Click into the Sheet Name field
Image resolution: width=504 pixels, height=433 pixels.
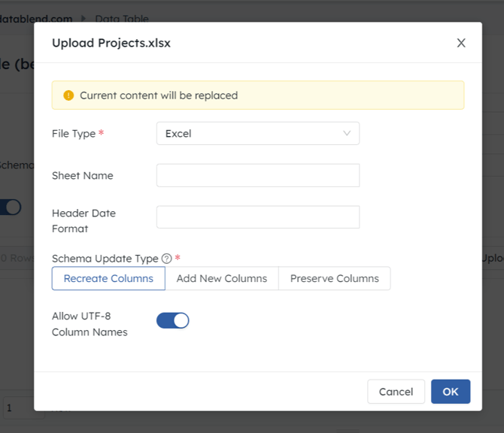258,175
